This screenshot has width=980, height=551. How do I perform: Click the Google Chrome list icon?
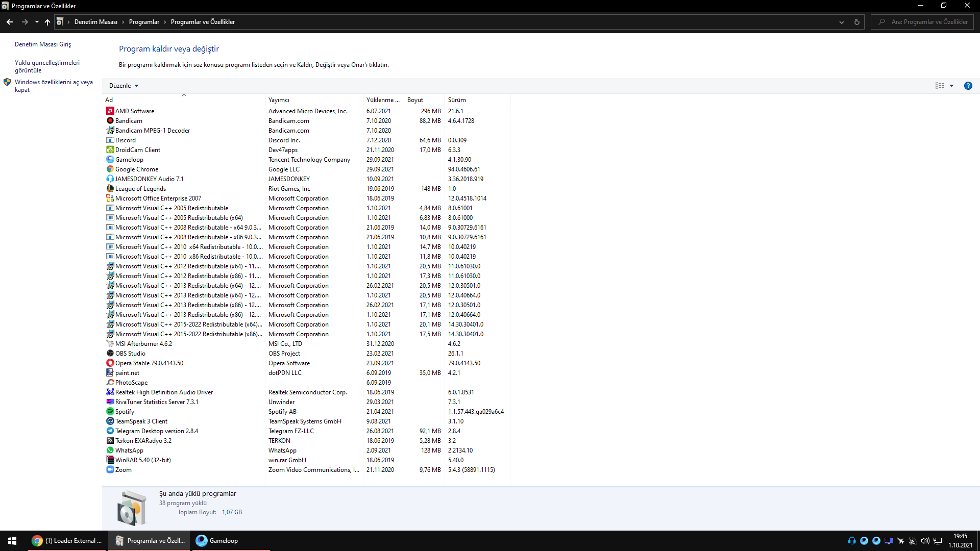pos(110,169)
